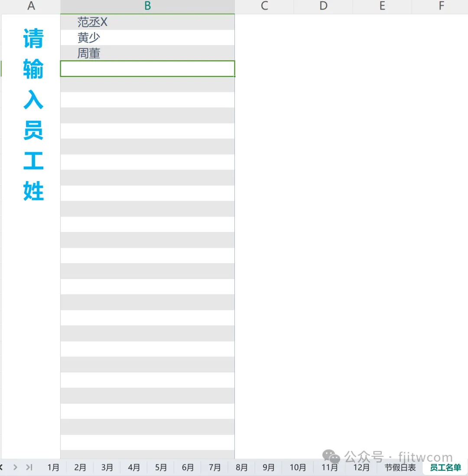Switch to the 节假日表 sheet tab

(x=400, y=467)
